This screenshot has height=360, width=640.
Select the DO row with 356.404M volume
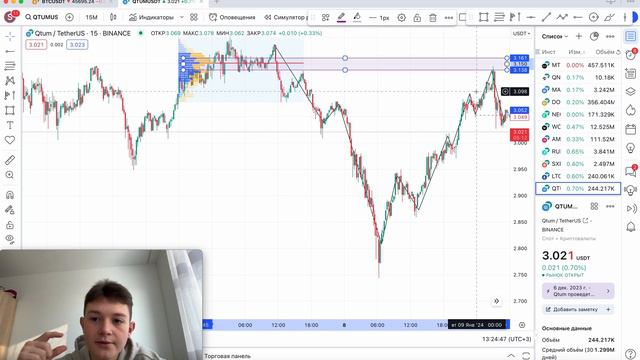click(x=578, y=102)
